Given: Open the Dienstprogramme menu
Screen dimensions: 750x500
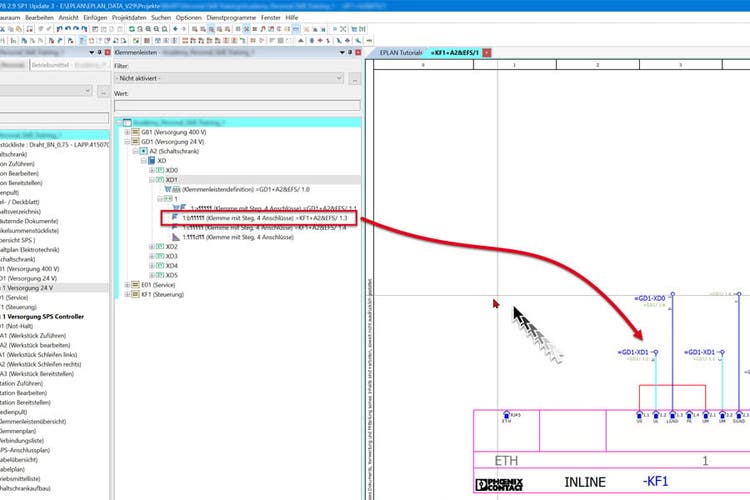Looking at the screenshot, I should pyautogui.click(x=232, y=18).
